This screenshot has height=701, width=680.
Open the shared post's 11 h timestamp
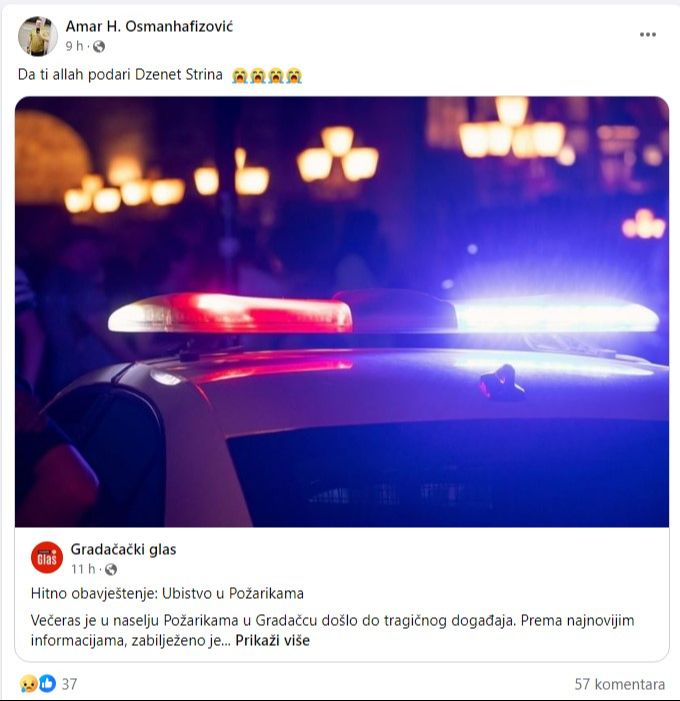click(x=83, y=569)
